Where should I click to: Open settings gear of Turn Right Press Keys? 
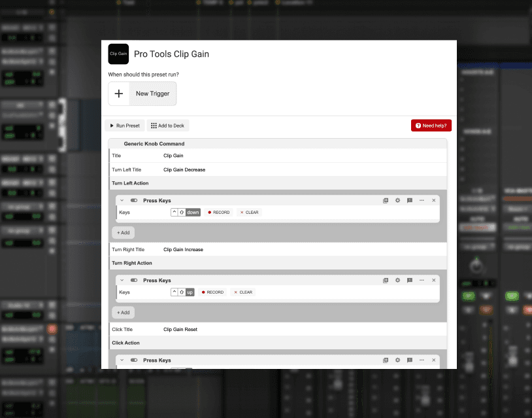tap(397, 280)
